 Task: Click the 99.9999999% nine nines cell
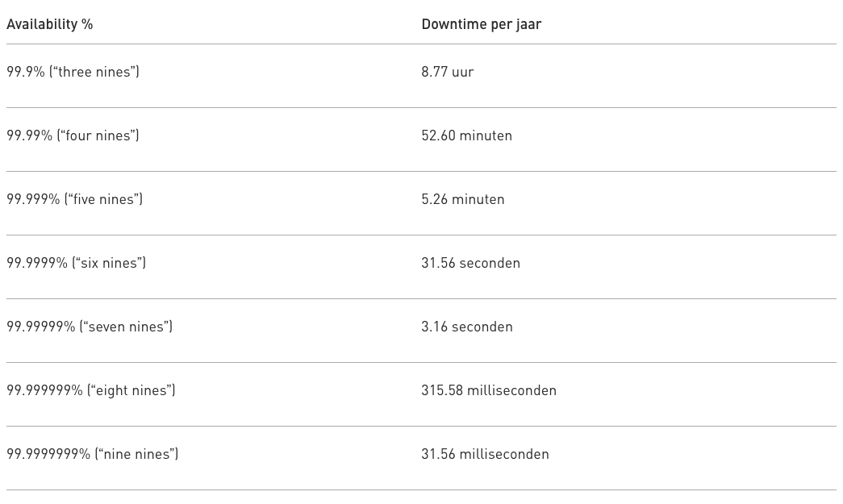93,454
